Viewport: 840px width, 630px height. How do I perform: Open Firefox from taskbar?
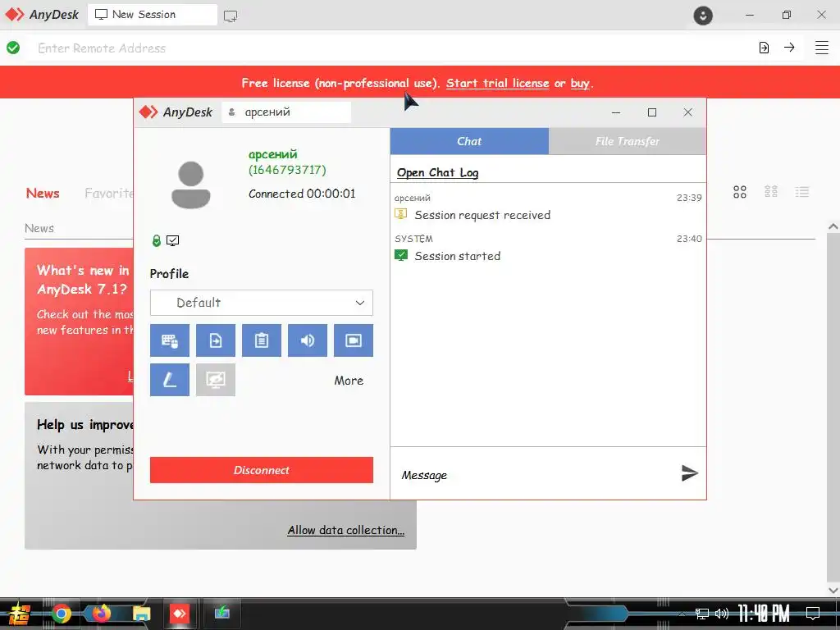(101, 613)
